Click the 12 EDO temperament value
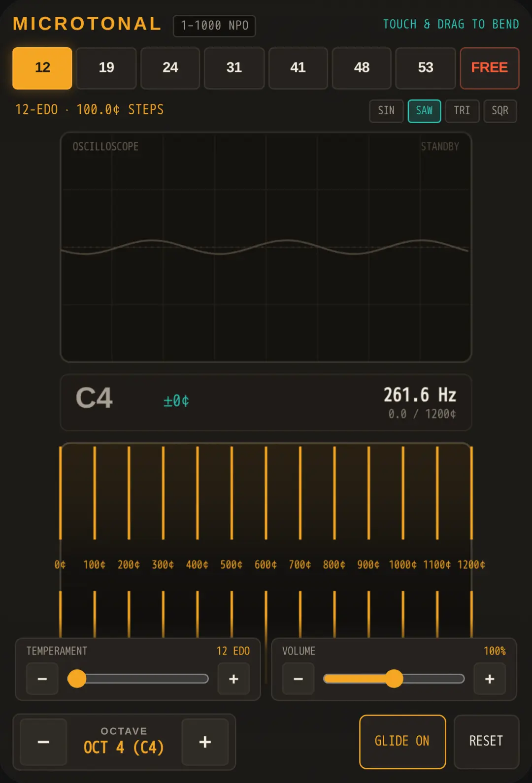 pyautogui.click(x=233, y=651)
